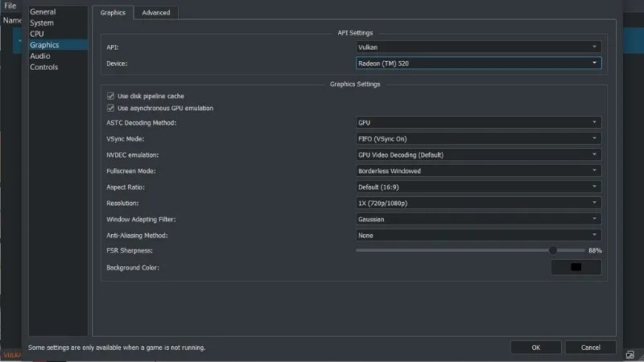This screenshot has width=644, height=362.
Task: Select Audio in the settings sidebar
Action: click(40, 56)
